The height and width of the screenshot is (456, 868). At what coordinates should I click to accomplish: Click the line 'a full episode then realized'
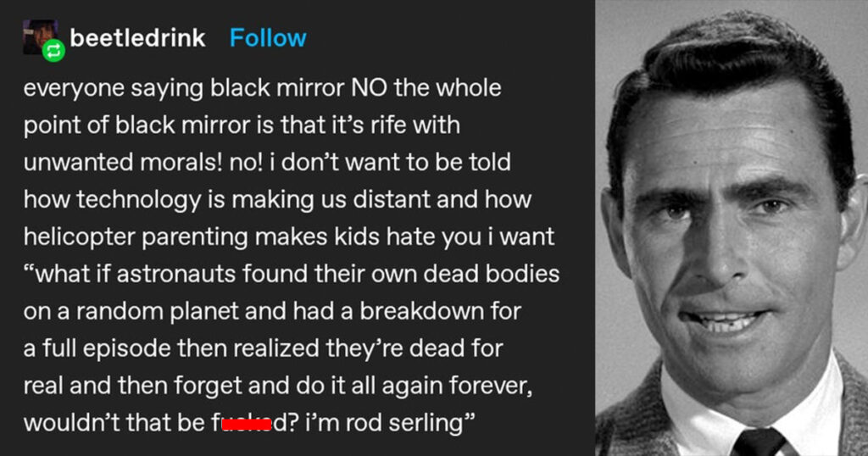pyautogui.click(x=263, y=348)
